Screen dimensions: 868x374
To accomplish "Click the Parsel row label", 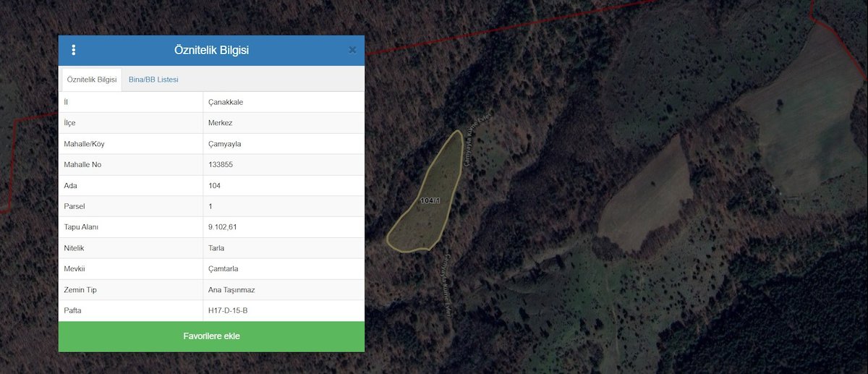I will (75, 206).
